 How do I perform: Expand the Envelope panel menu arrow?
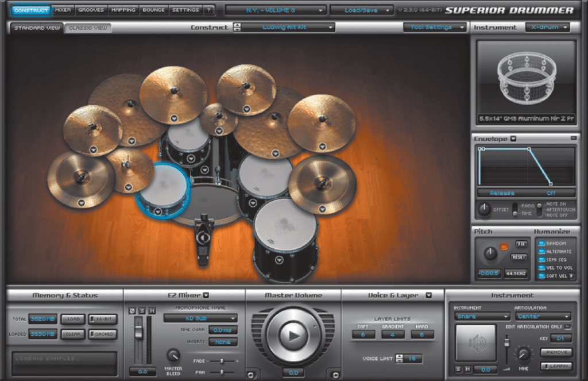pos(513,139)
